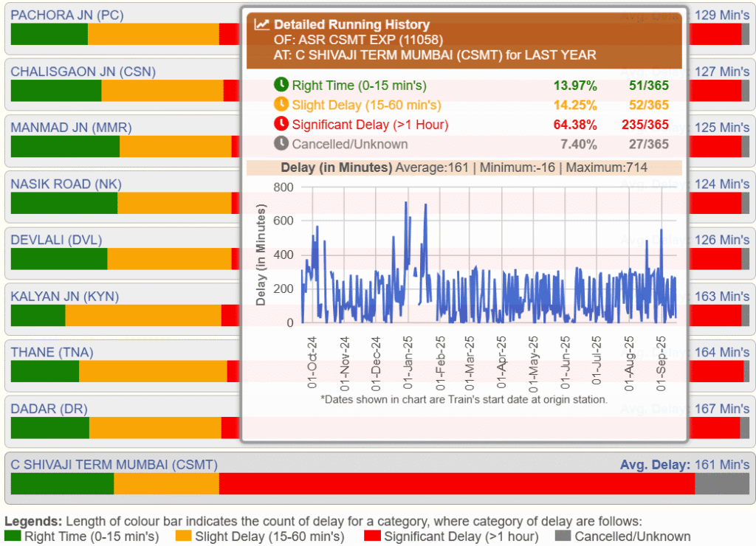756x546 pixels.
Task: Click the green clock icon for Right Time
Action: [281, 85]
